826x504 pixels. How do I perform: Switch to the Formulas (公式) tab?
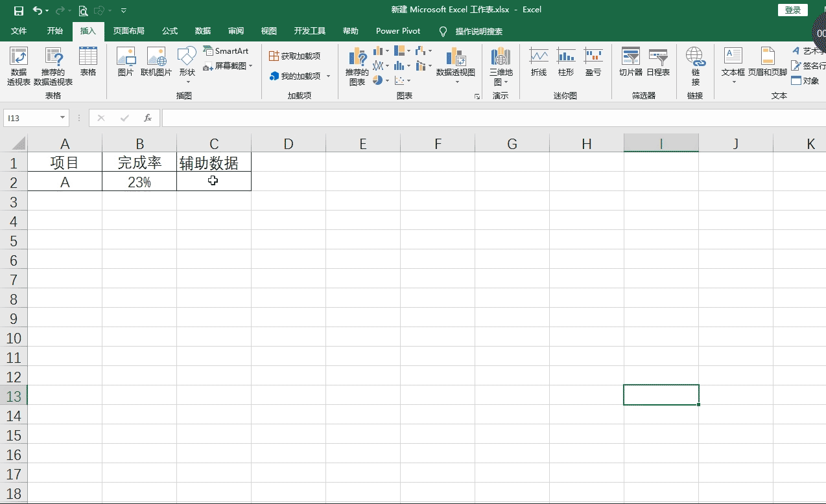coord(170,31)
